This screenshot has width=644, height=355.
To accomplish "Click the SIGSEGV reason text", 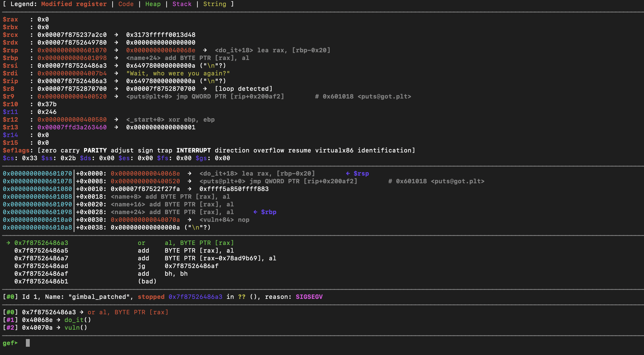I will (x=309, y=297).
